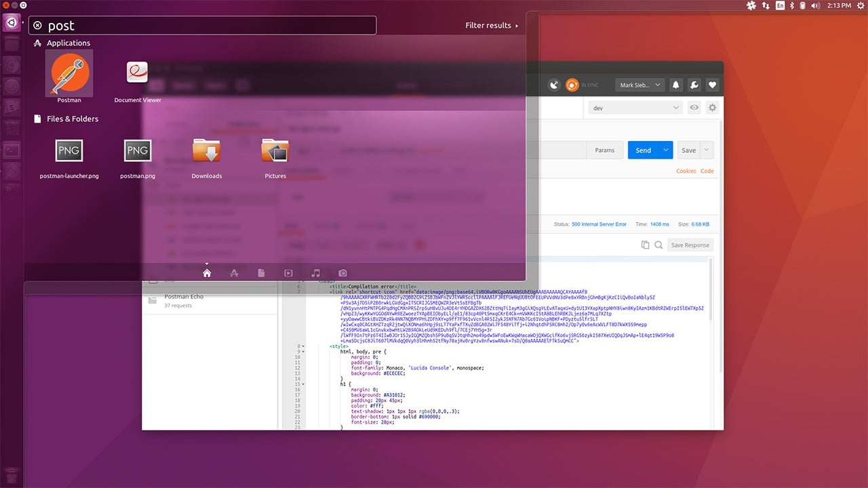Open the Postman app from search results

(68, 75)
